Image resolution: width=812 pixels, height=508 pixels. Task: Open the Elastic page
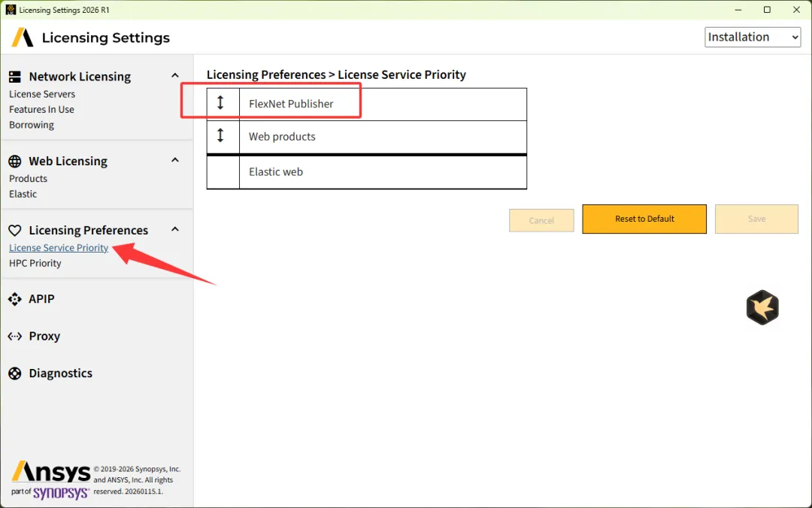(x=23, y=194)
